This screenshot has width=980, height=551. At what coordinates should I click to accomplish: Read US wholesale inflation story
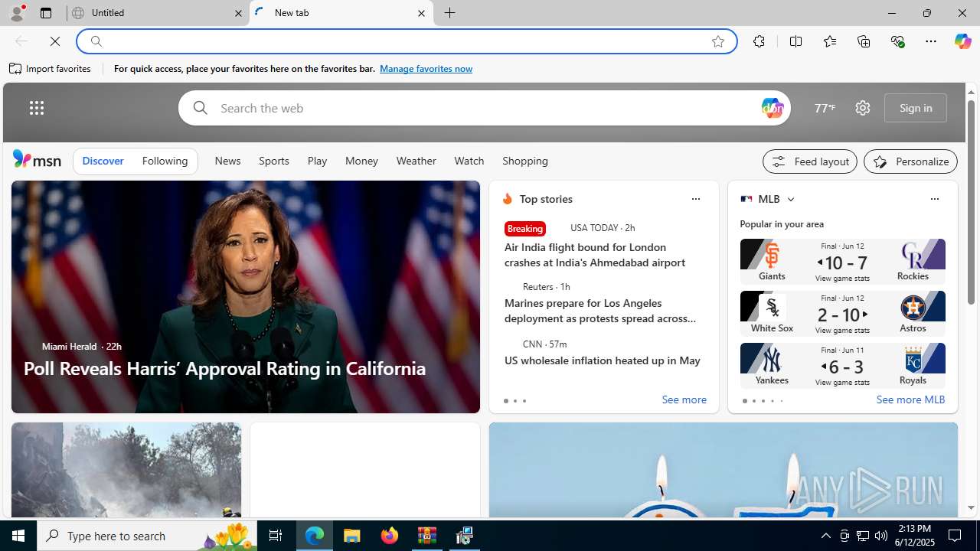tap(602, 360)
